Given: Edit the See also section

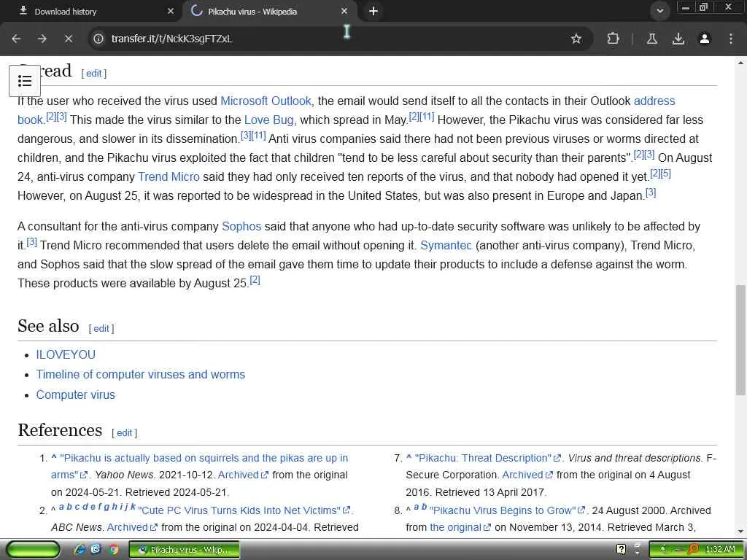Looking at the screenshot, I should click(101, 329).
